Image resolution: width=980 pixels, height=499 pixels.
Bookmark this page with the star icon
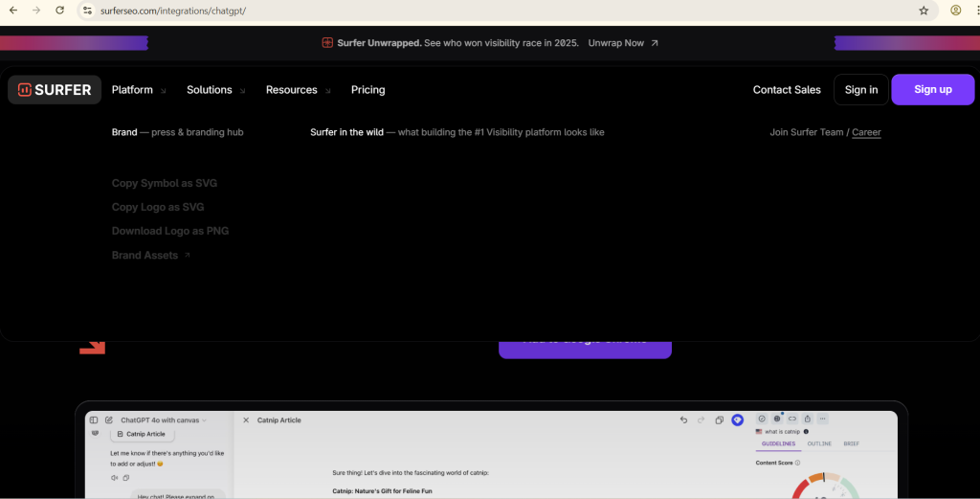(924, 11)
